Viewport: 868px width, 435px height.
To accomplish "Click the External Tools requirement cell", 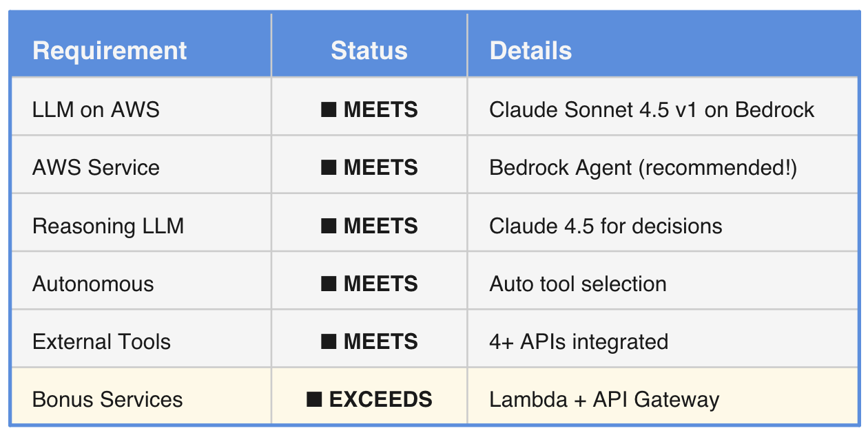I will click(x=101, y=341).
